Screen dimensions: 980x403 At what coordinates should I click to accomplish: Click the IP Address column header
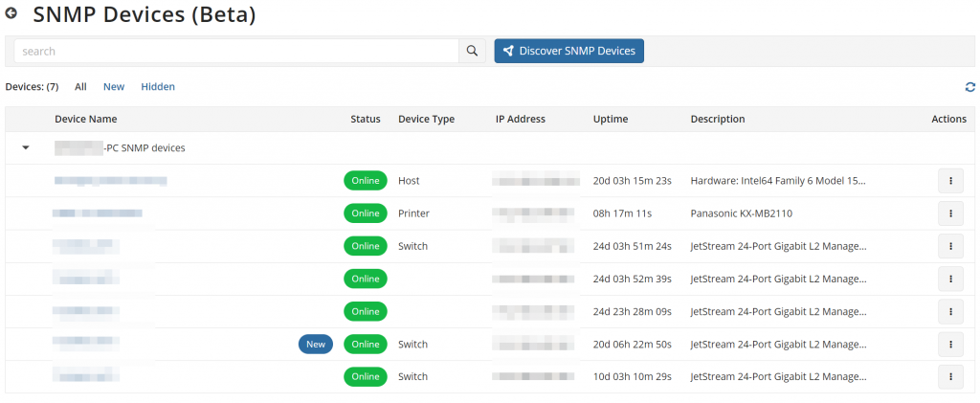521,119
